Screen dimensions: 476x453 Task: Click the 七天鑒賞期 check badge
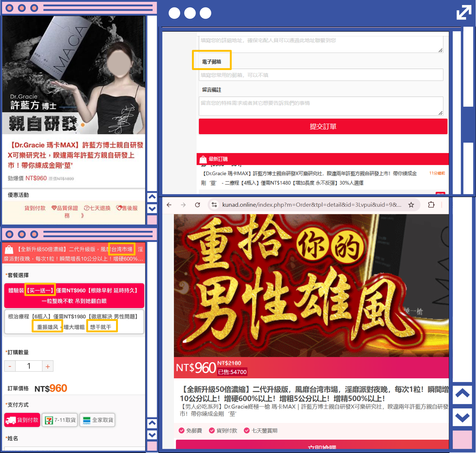pyautogui.click(x=261, y=431)
